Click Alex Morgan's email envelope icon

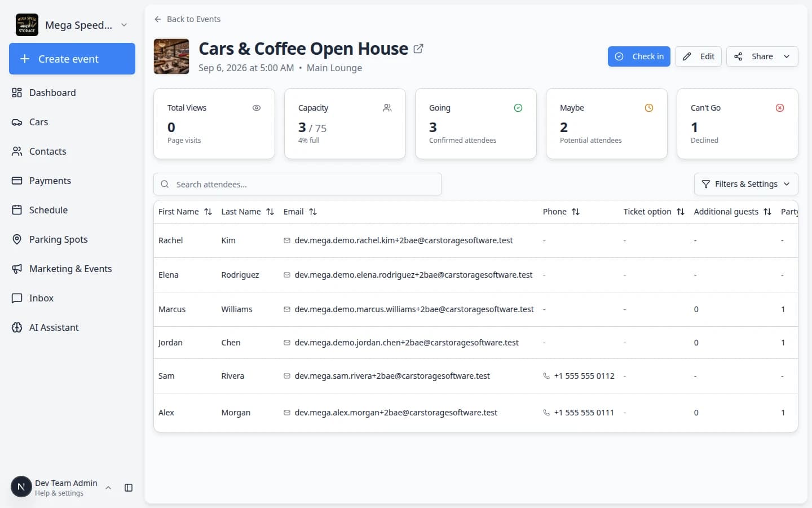click(287, 413)
